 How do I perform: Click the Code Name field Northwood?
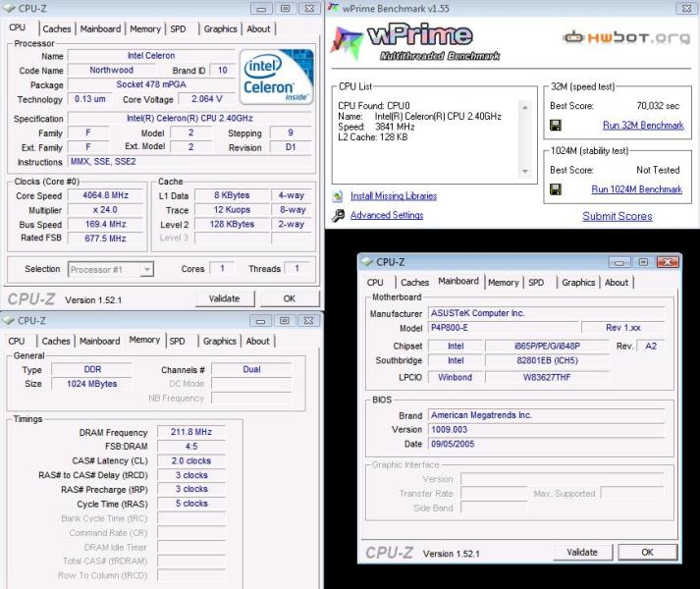tap(111, 70)
